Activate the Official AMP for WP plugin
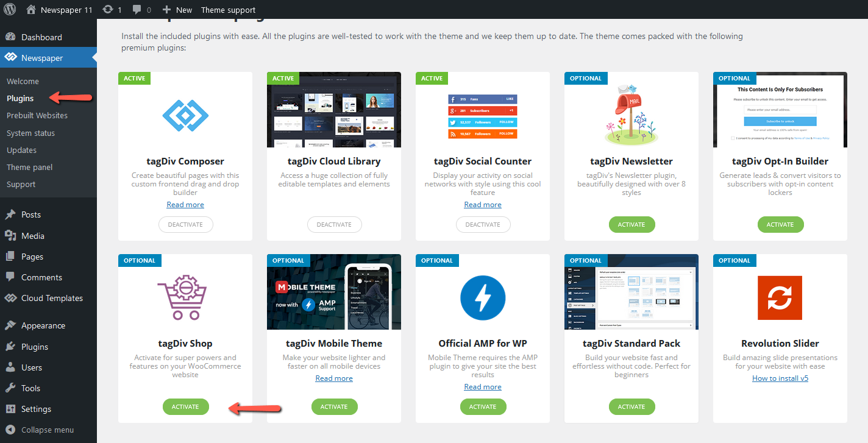 (x=483, y=406)
